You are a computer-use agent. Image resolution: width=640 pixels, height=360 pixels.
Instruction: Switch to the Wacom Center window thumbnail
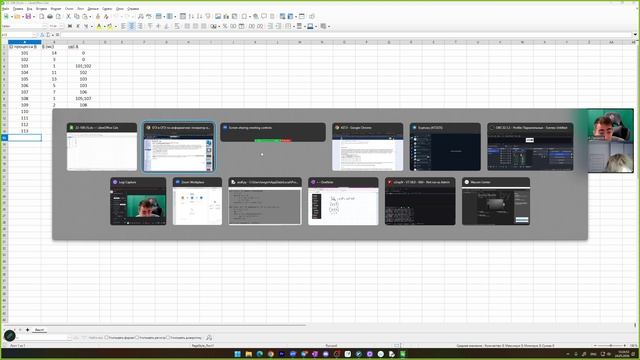496,201
